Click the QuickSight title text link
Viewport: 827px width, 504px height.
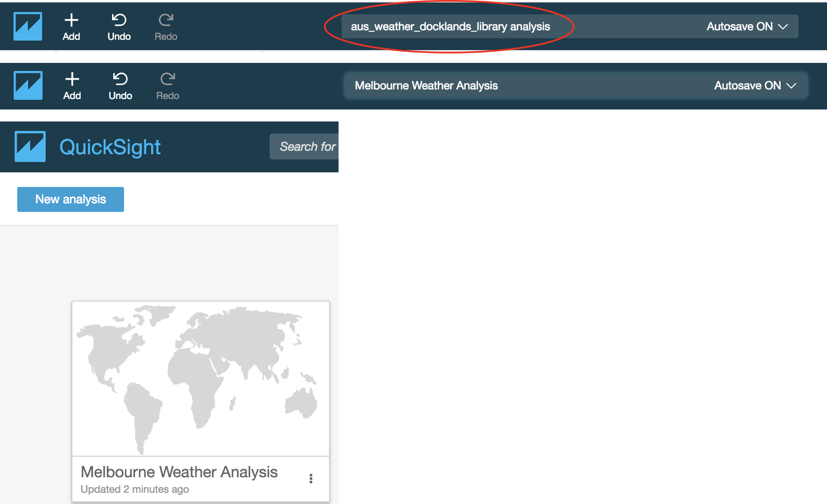point(110,147)
